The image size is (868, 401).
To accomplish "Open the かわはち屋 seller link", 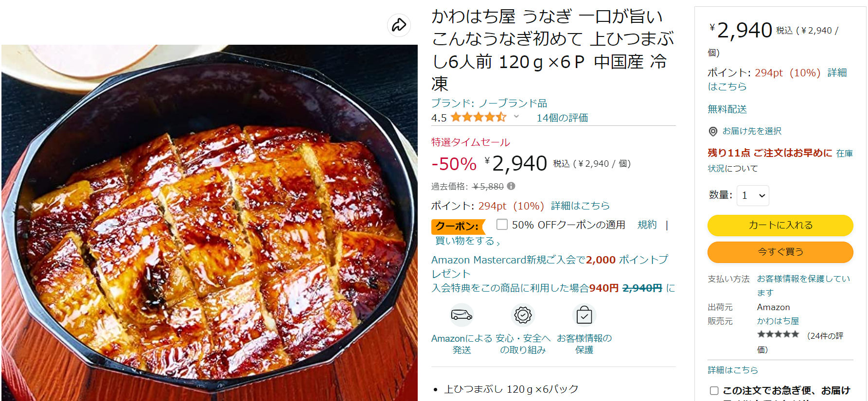I will click(778, 321).
